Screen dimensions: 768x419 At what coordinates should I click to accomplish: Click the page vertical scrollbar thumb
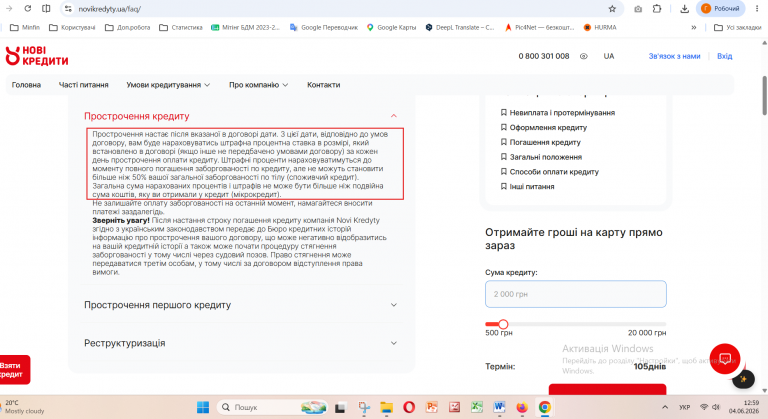coord(764,96)
